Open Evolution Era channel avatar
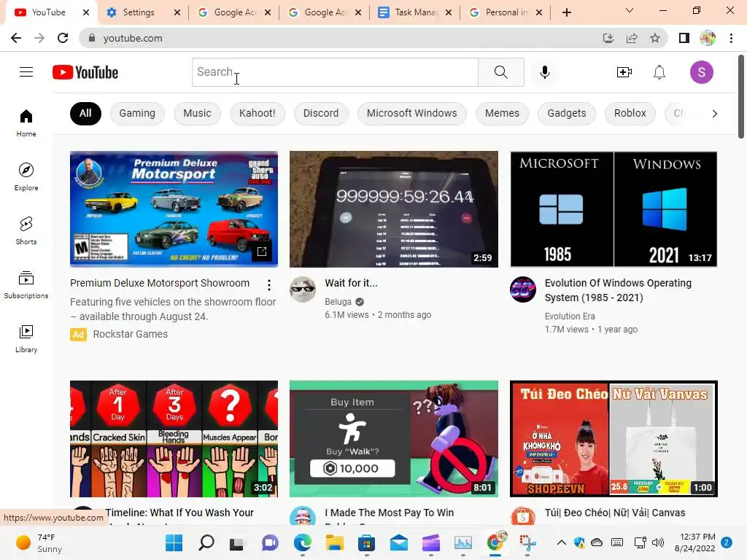The height and width of the screenshot is (560, 747). click(x=522, y=289)
